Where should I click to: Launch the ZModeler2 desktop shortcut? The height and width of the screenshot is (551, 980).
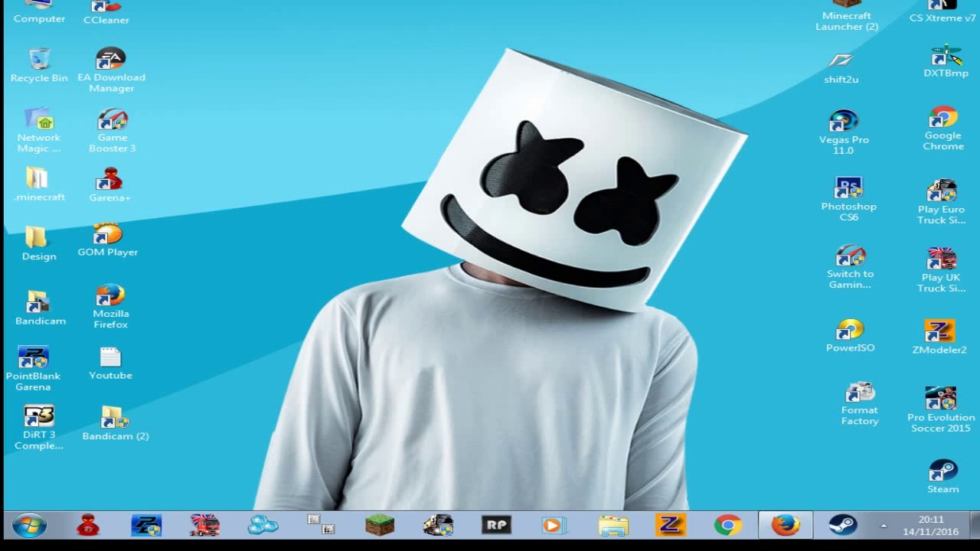(939, 337)
